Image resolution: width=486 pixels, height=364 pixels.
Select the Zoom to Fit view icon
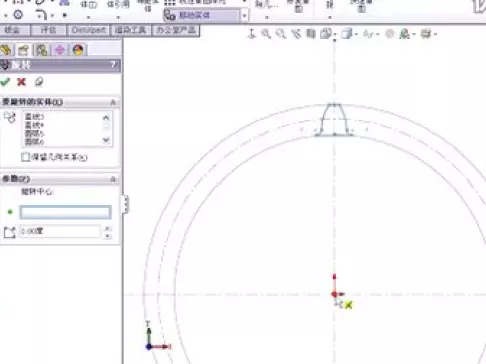pos(266,34)
